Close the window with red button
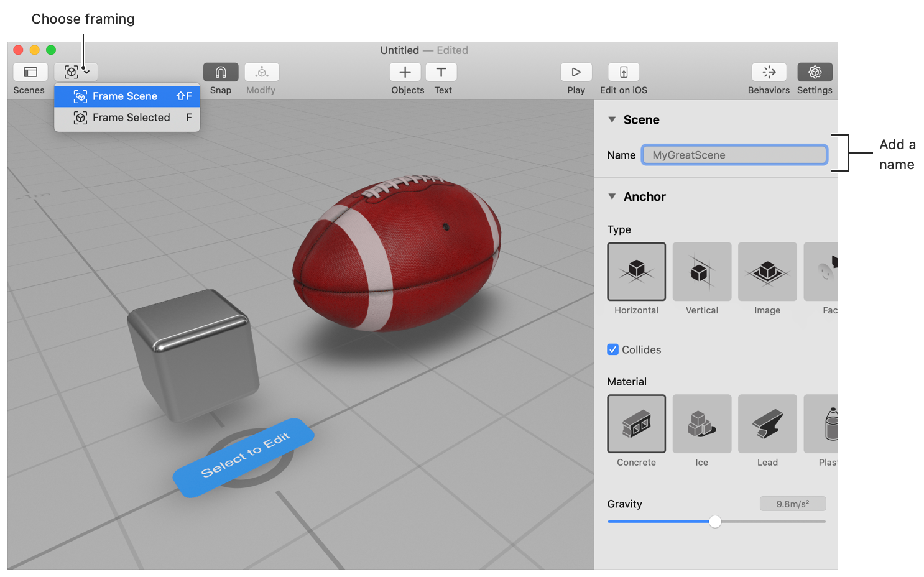 (19, 50)
